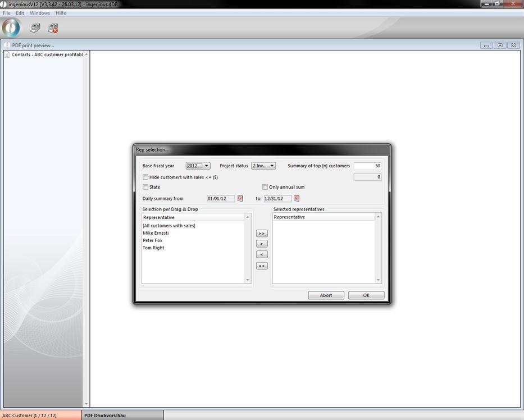The width and height of the screenshot is (524, 420).
Task: Click the Summary of top customers field
Action: pyautogui.click(x=367, y=166)
